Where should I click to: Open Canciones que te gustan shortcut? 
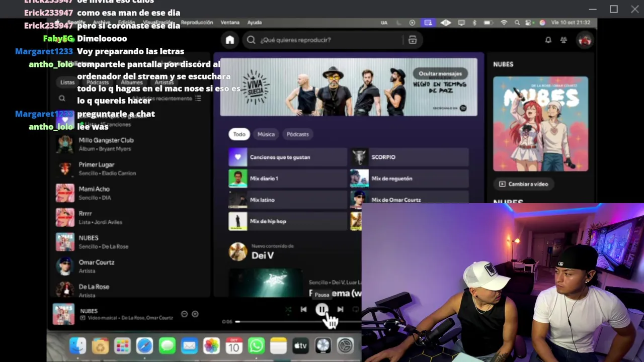click(x=287, y=157)
